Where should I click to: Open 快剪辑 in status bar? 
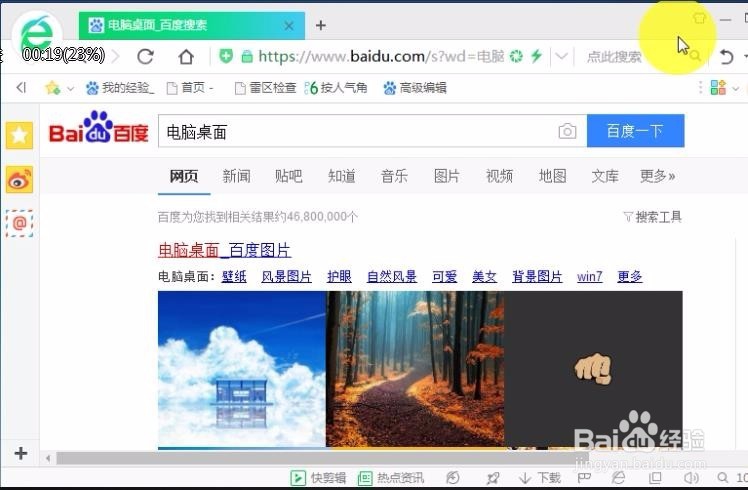(318, 478)
